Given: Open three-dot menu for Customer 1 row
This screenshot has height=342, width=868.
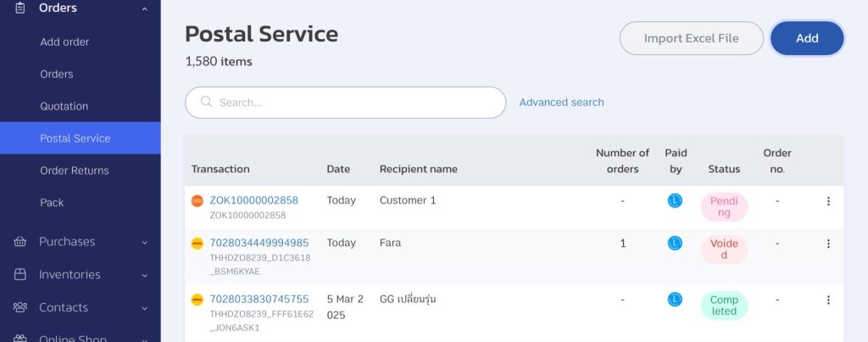Looking at the screenshot, I should point(828,201).
